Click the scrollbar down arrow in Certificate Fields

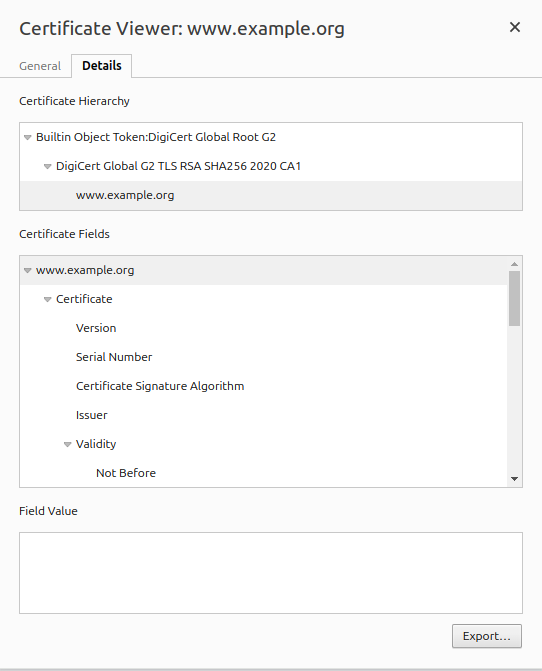pos(515,479)
